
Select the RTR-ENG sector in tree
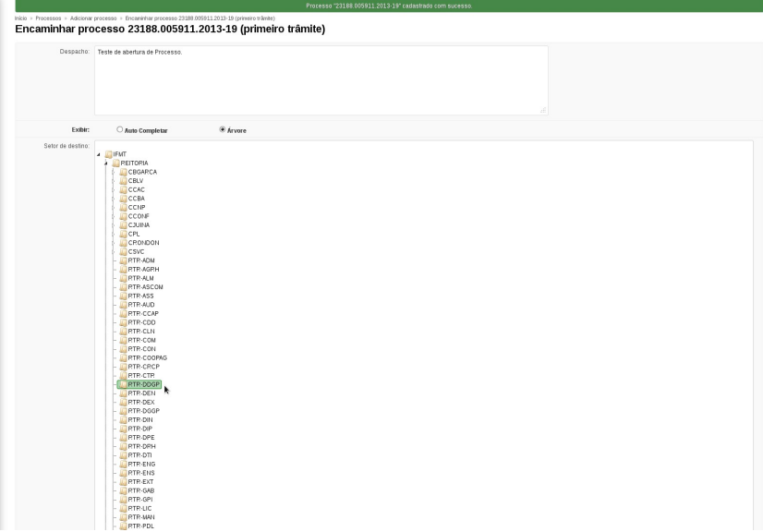pyautogui.click(x=141, y=465)
